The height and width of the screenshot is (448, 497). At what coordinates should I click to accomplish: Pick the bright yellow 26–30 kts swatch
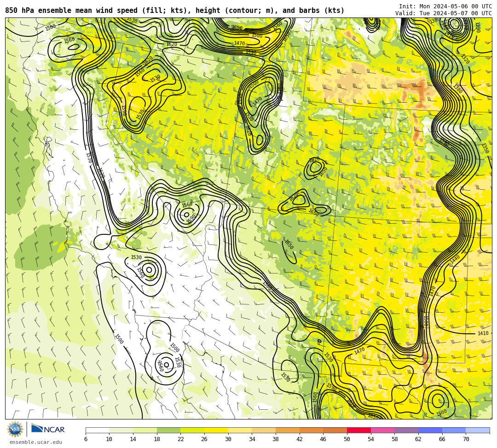tap(216, 430)
